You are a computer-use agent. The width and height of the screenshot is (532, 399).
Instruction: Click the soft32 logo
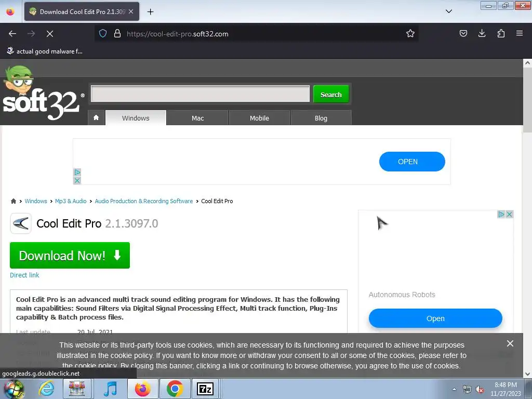pyautogui.click(x=43, y=94)
